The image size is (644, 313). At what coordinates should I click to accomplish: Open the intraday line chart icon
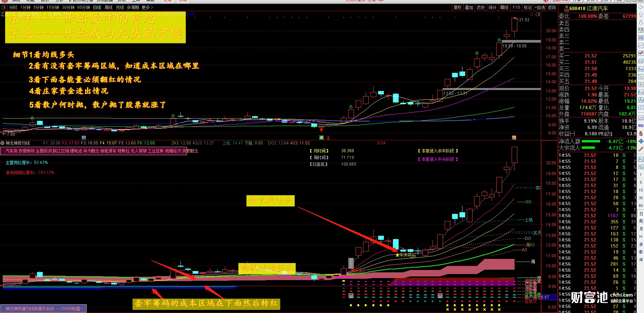[641, 46]
